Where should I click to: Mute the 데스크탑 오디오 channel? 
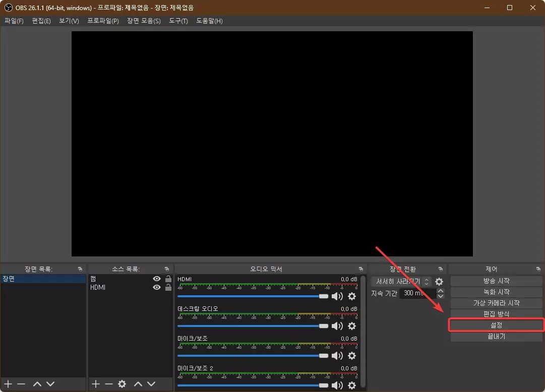pyautogui.click(x=337, y=326)
